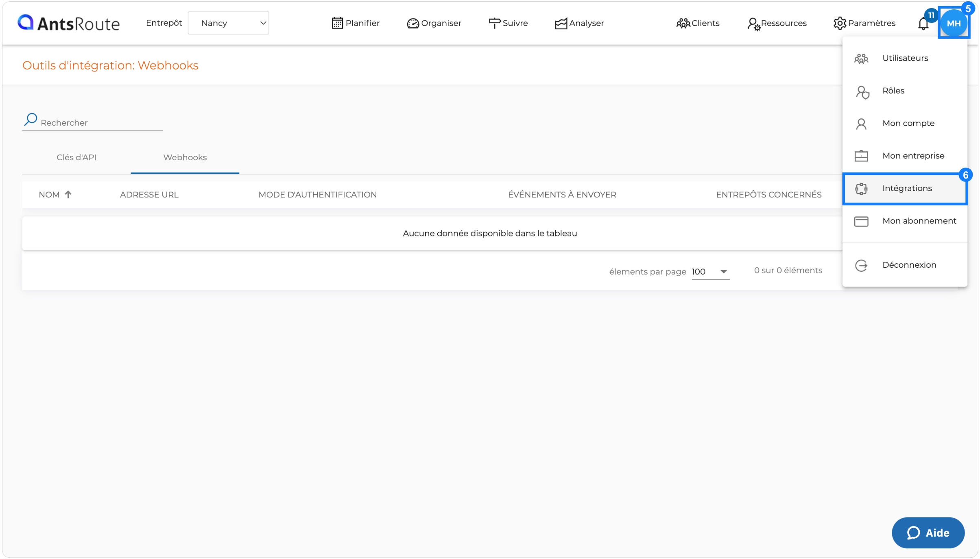Click the Organiser gauge icon

[x=413, y=24]
